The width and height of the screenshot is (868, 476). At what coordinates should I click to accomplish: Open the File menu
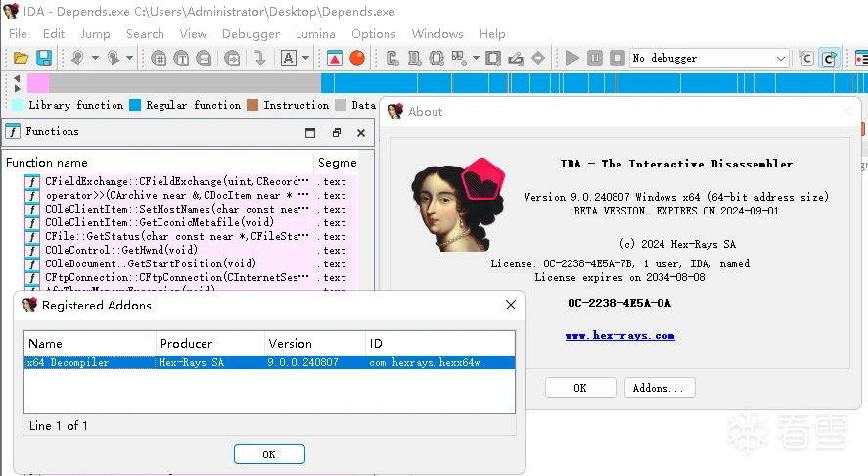18,34
